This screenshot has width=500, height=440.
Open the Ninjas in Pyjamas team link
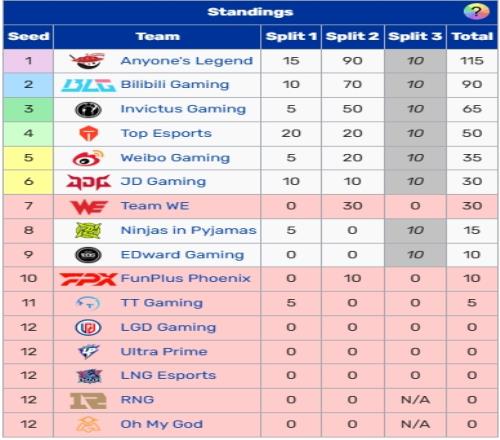coord(188,230)
